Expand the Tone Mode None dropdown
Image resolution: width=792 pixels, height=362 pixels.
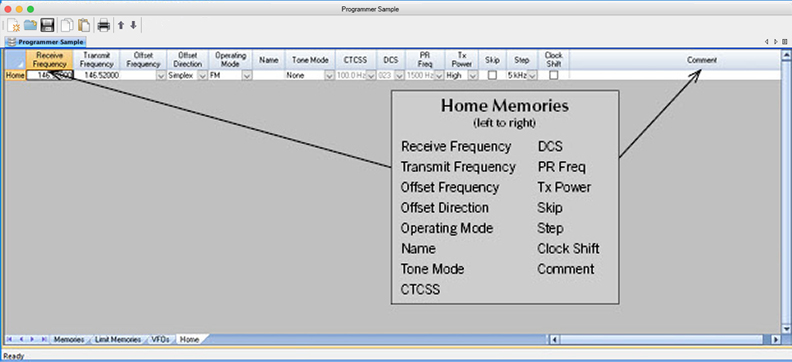[329, 75]
